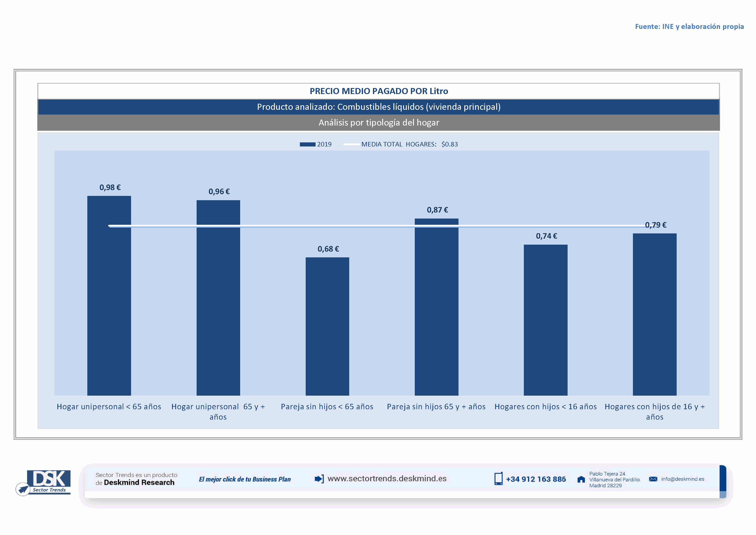Screen dimensions: 756x535
Task: Click the Producto analizado blue header bar
Action: 379,107
